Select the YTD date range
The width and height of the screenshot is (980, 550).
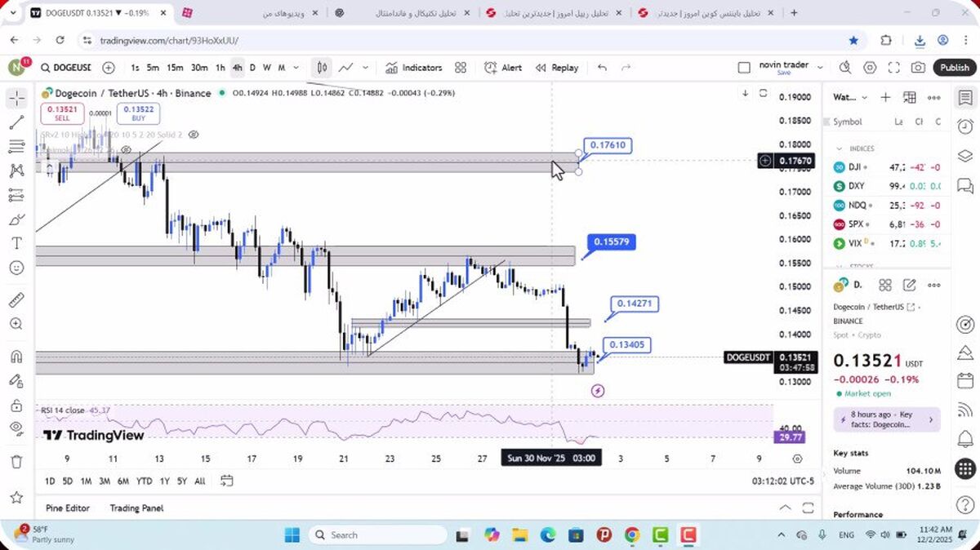point(144,481)
